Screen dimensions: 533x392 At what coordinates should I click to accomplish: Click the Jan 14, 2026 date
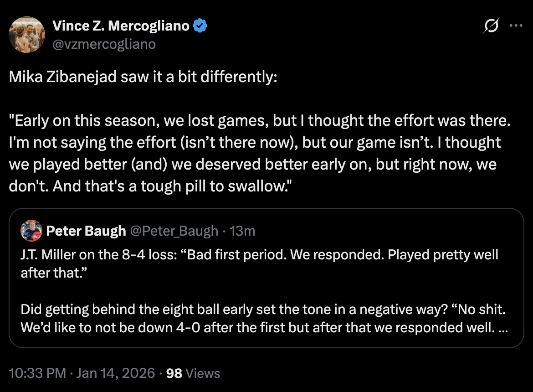[x=115, y=374]
